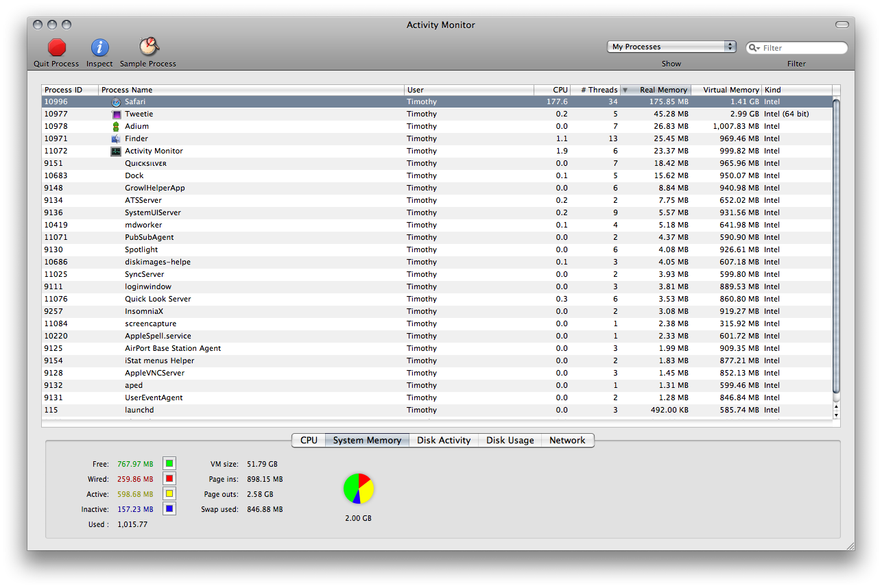Switch to the Disk Usage tab
Viewport: 882px width, 588px height.
pyautogui.click(x=510, y=440)
